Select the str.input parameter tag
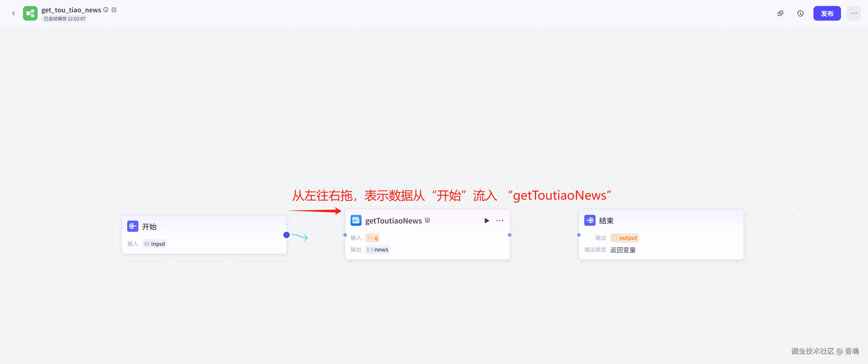Screen dimensions: 868x364 pos(155,244)
